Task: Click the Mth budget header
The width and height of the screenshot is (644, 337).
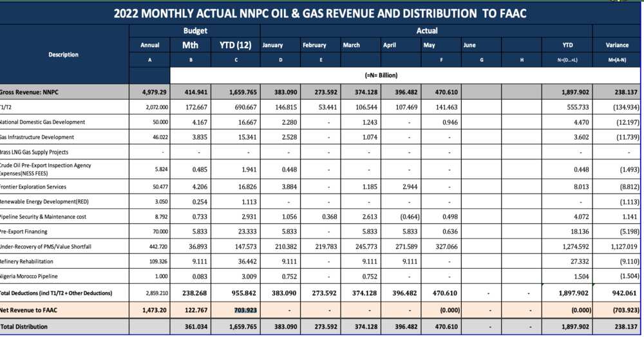Action: [190, 45]
